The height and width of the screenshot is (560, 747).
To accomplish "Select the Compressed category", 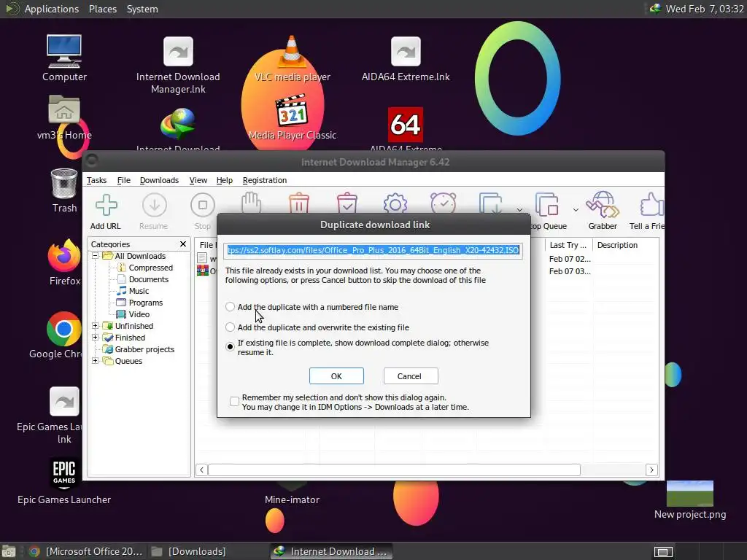I will click(150, 268).
